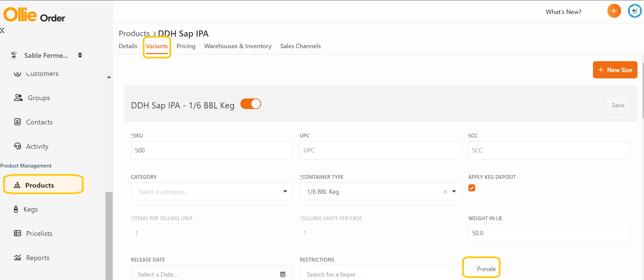Viewport: 644px width, 280px height.
Task: Click the Reports chart icon
Action: coord(17,257)
